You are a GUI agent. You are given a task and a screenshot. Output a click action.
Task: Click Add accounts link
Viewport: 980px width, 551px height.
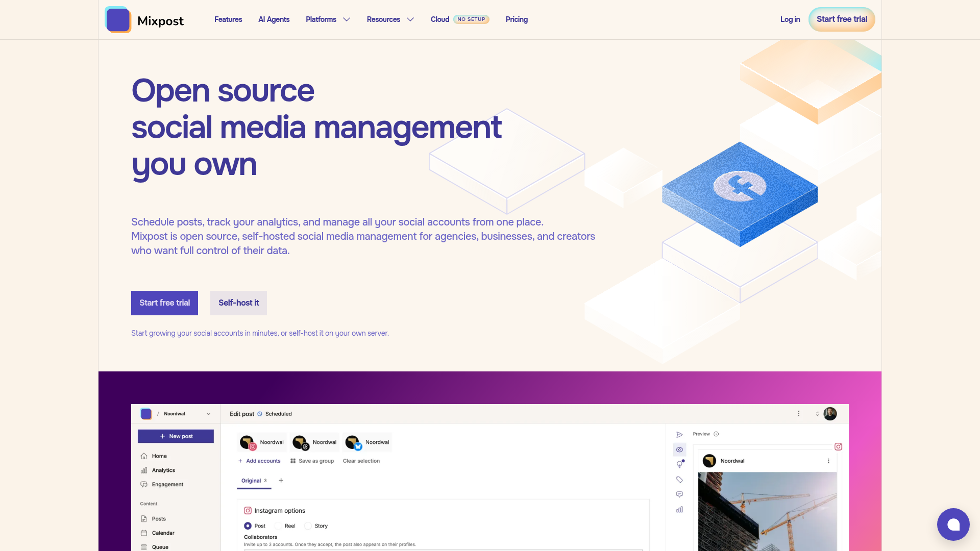(259, 461)
